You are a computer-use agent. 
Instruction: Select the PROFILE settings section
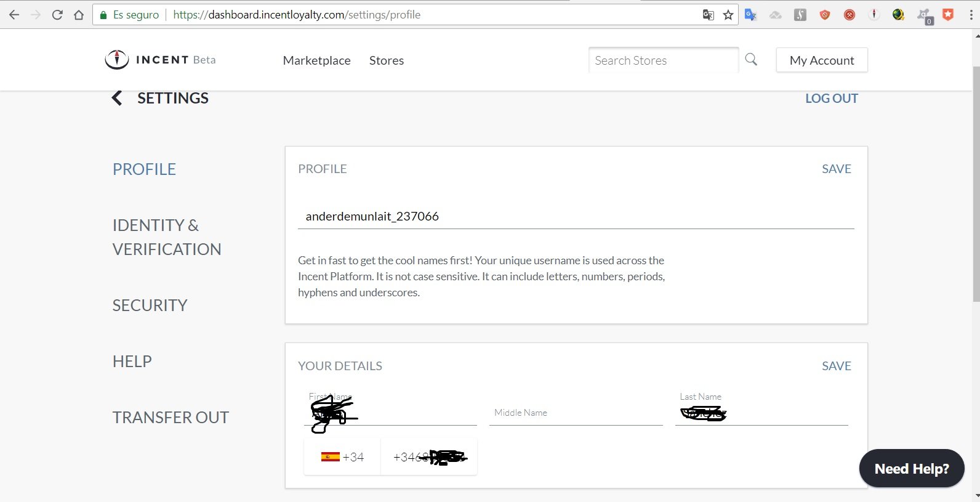coord(144,169)
